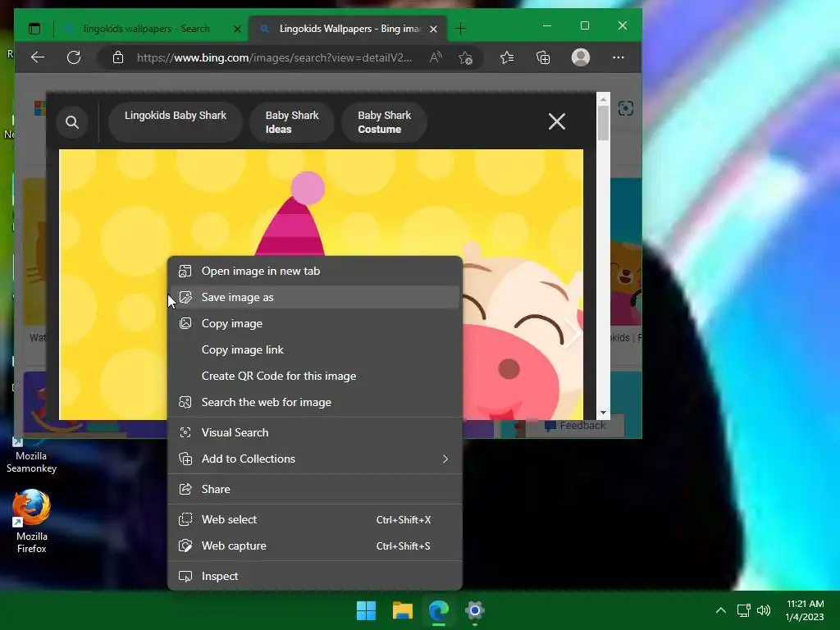Choose Web capture in context menu
Screen dimensions: 840x630
[314, 546]
